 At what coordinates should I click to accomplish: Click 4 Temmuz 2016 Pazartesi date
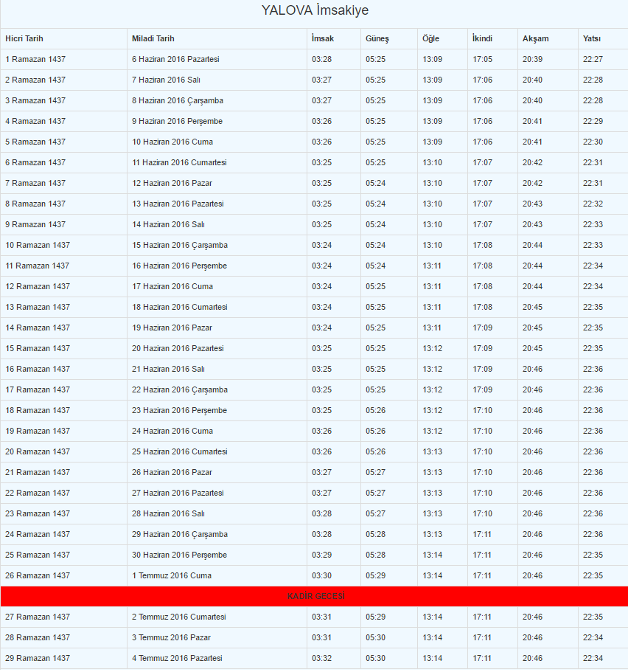[x=177, y=658]
